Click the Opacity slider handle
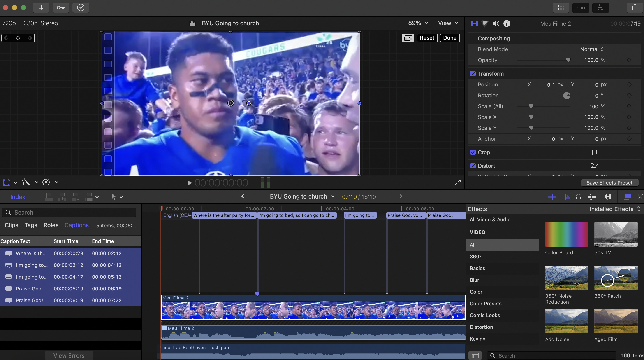644x360 pixels. click(568, 60)
